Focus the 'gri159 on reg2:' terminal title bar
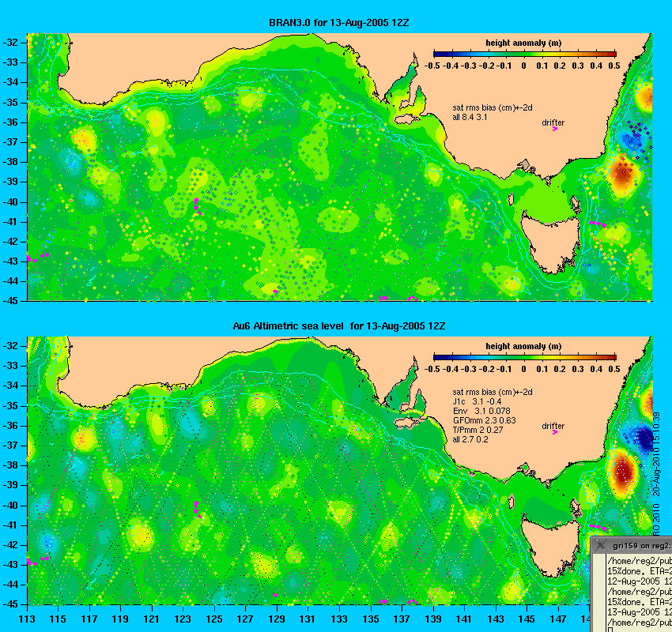Screen dimensions: 672x632 coord(632,545)
